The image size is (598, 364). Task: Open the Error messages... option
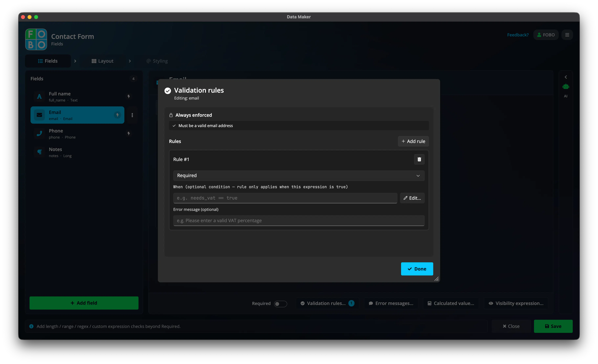pyautogui.click(x=391, y=303)
